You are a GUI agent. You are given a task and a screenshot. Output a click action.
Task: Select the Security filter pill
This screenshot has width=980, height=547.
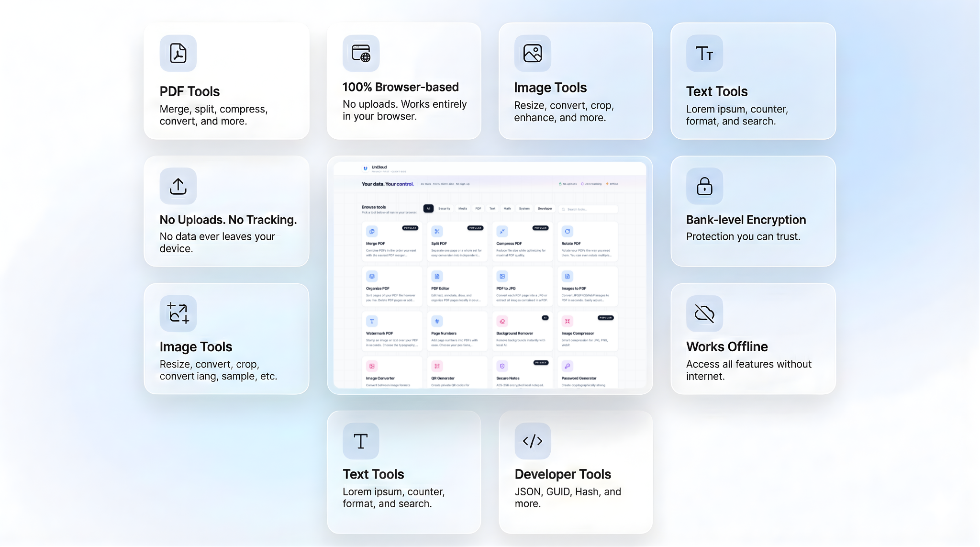(444, 209)
